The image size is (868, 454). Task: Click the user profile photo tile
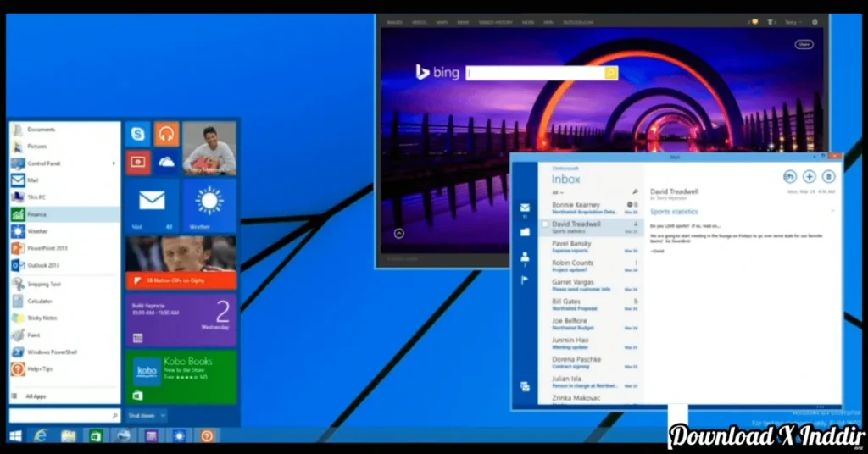coord(209,148)
